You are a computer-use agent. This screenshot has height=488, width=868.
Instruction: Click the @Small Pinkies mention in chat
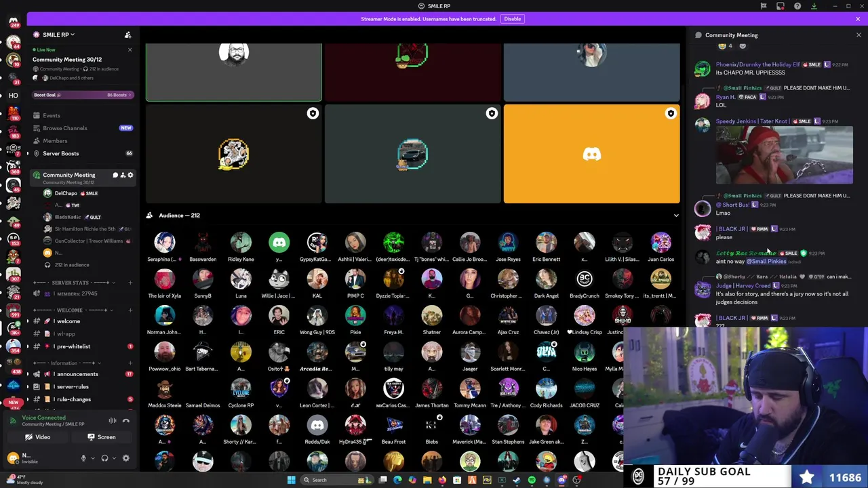click(x=766, y=262)
